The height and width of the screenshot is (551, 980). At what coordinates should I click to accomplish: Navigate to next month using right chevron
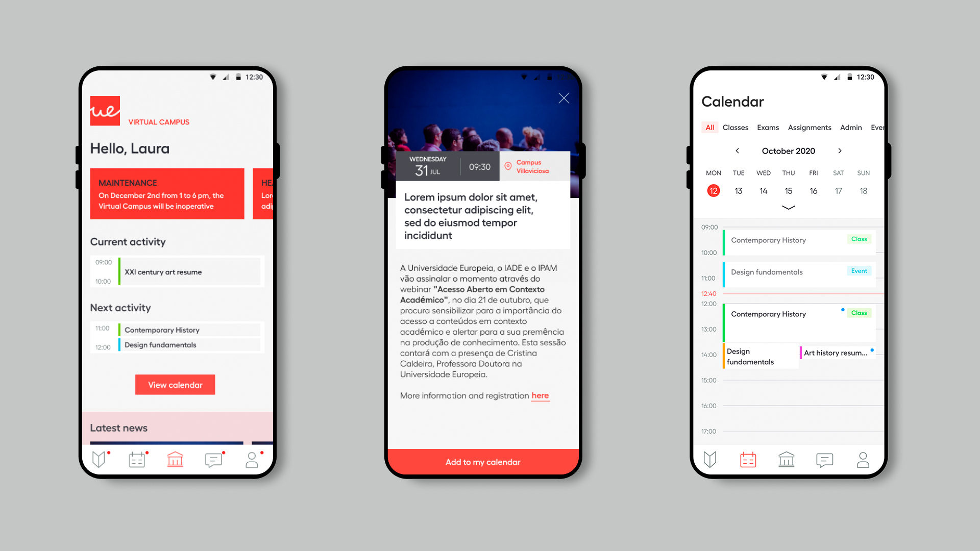click(x=839, y=150)
